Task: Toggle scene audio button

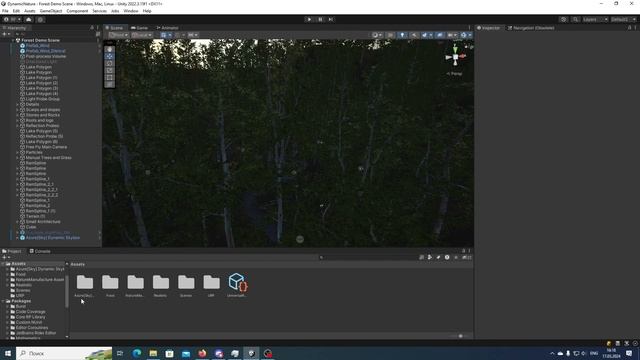Action: (x=414, y=35)
